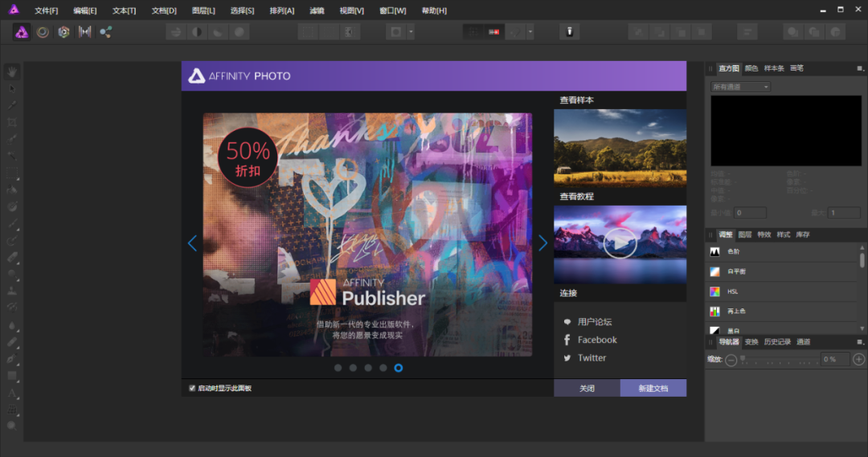Click the Close (关闭) button
The width and height of the screenshot is (868, 457).
pyautogui.click(x=587, y=389)
